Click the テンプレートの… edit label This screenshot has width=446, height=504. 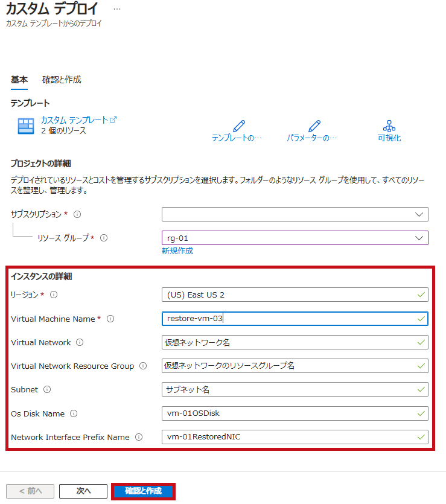point(237,138)
